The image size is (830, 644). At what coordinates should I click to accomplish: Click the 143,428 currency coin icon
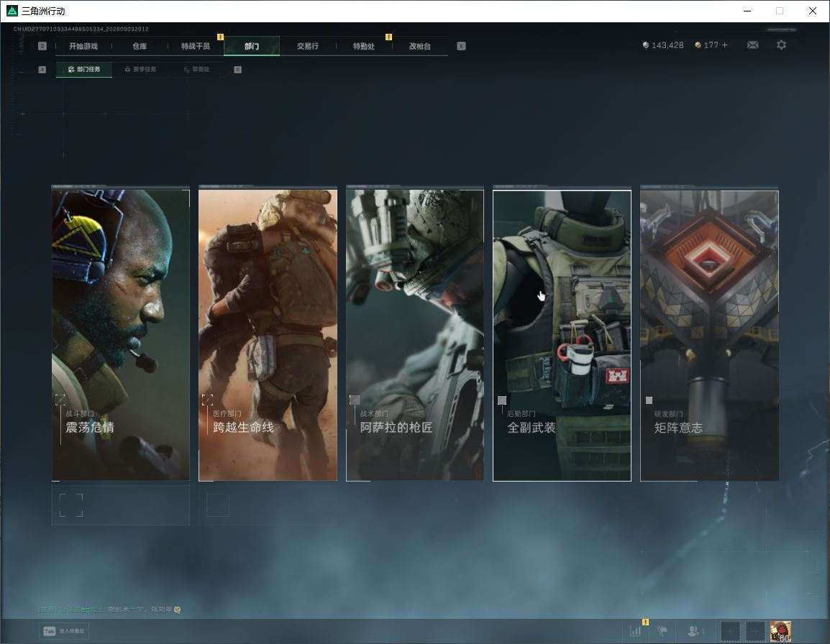645,45
